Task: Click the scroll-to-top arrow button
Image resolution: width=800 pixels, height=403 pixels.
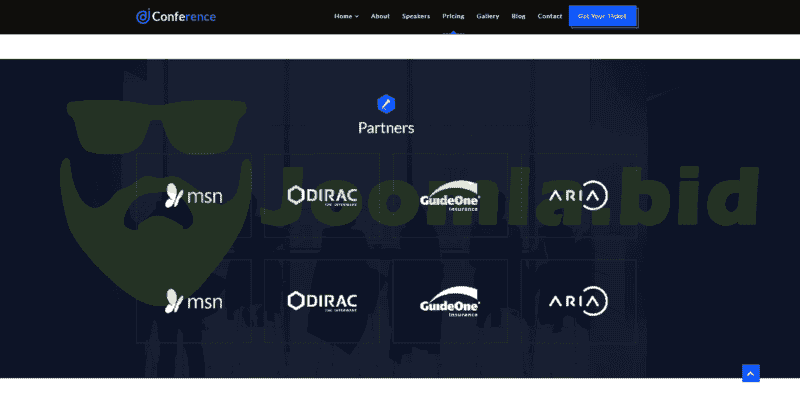Action: (x=751, y=373)
